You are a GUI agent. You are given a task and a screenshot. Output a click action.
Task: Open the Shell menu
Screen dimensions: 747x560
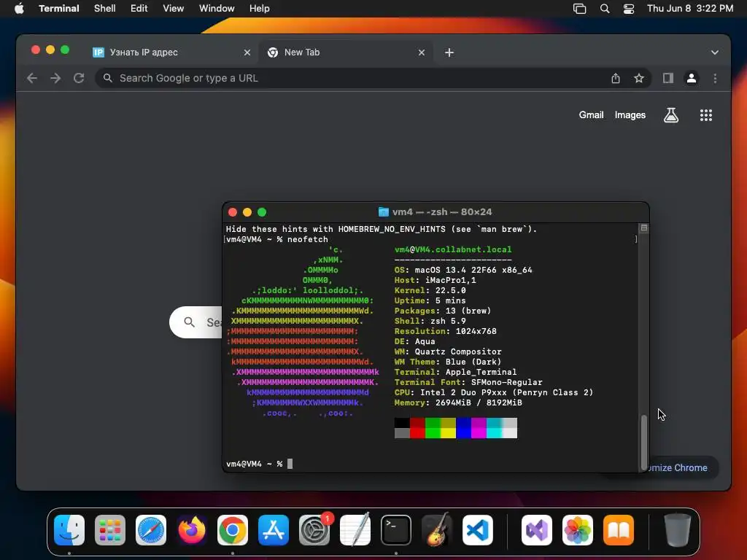[105, 9]
